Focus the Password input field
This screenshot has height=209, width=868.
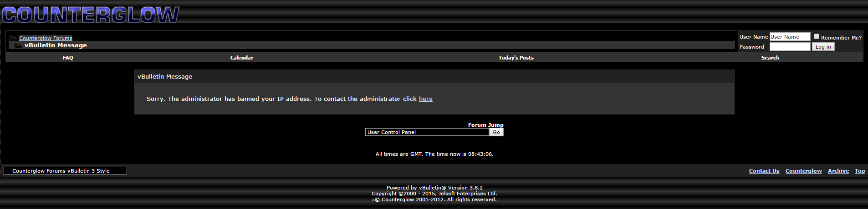[790, 47]
